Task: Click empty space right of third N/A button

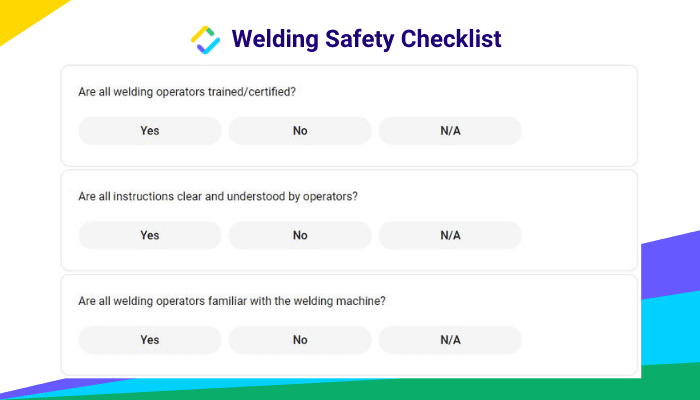Action: (578, 340)
